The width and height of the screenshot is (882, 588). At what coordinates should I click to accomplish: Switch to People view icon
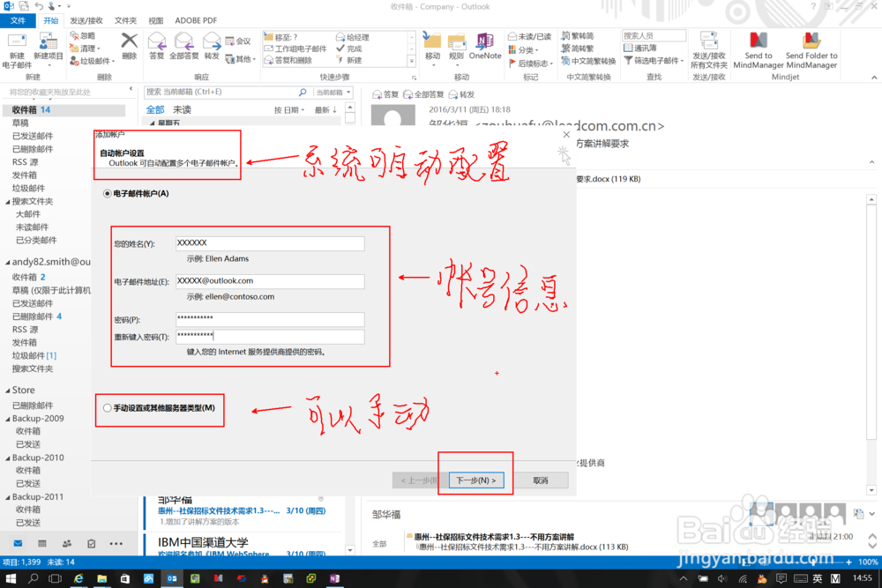pos(67,544)
